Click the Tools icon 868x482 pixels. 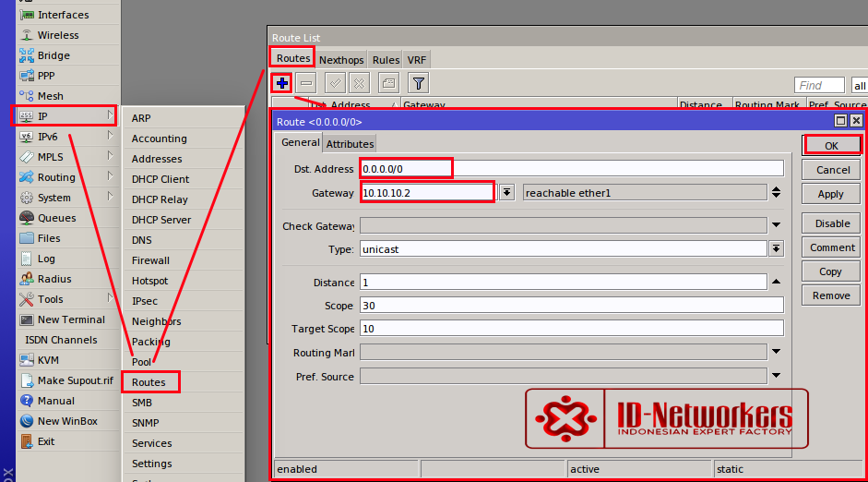27,299
